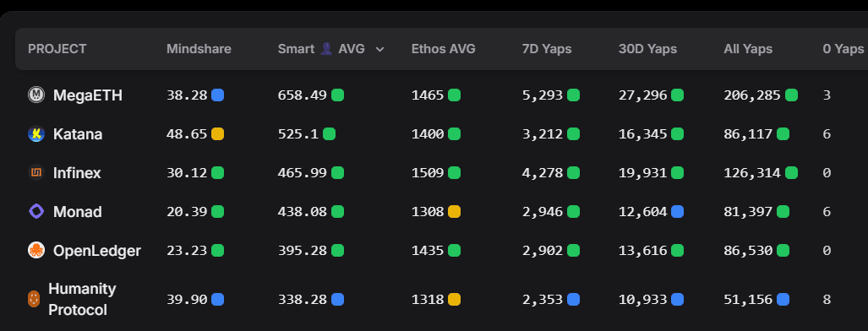Sort table by Mindshare column
868x331 pixels.
coord(199,49)
